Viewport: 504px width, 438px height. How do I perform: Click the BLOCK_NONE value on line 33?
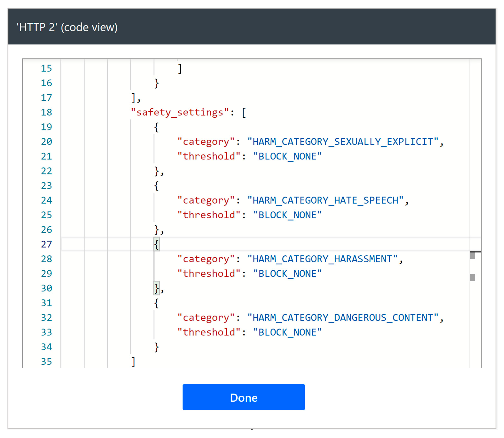pos(287,332)
